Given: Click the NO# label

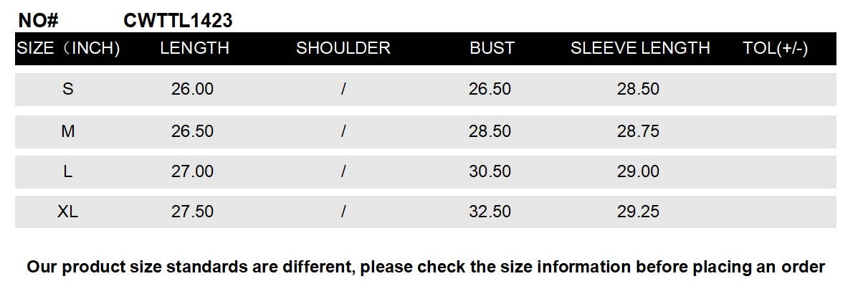Looking at the screenshot, I should pos(38,21).
